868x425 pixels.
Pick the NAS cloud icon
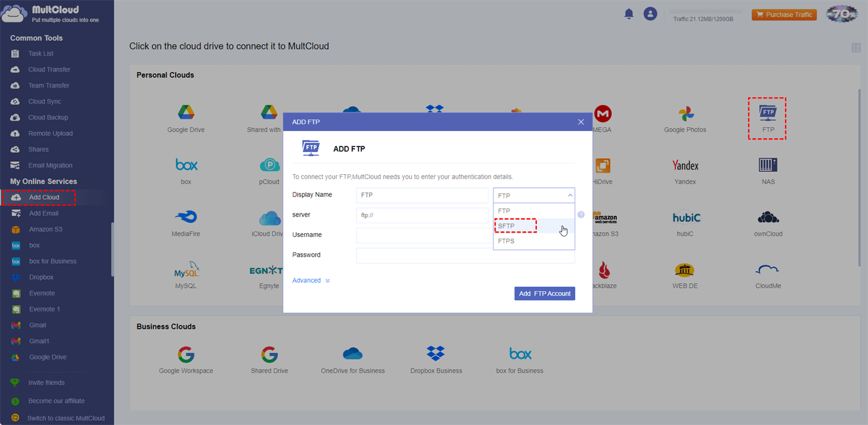pos(768,164)
